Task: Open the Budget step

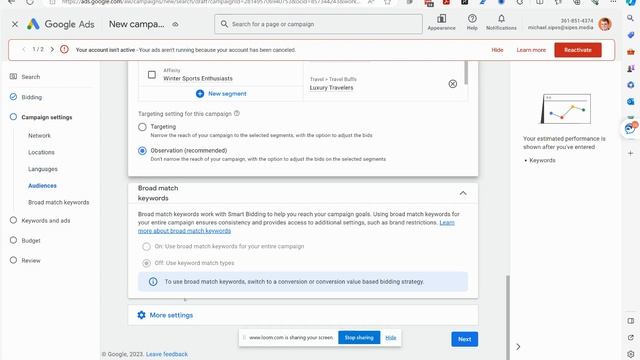Action: tap(31, 240)
